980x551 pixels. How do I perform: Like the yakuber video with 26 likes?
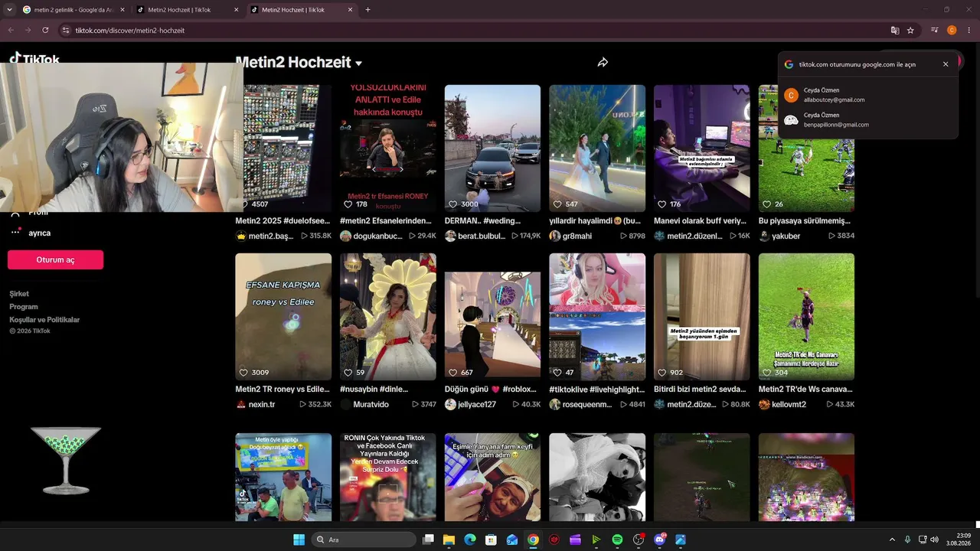click(x=766, y=204)
